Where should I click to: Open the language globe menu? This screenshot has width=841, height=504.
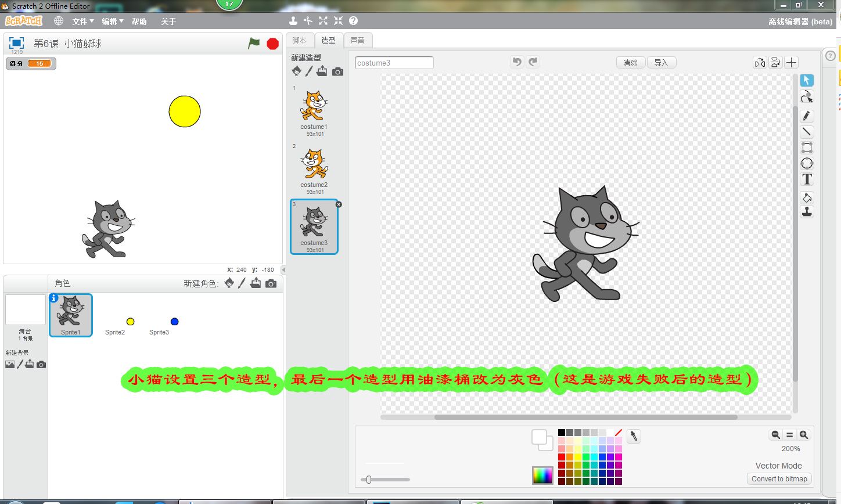click(59, 21)
